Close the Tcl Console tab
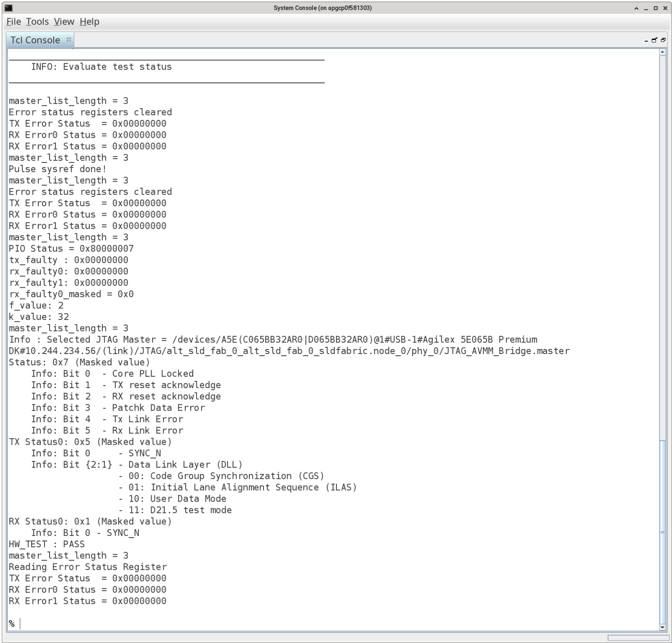Viewport: 672px width, 643px height. click(x=69, y=40)
